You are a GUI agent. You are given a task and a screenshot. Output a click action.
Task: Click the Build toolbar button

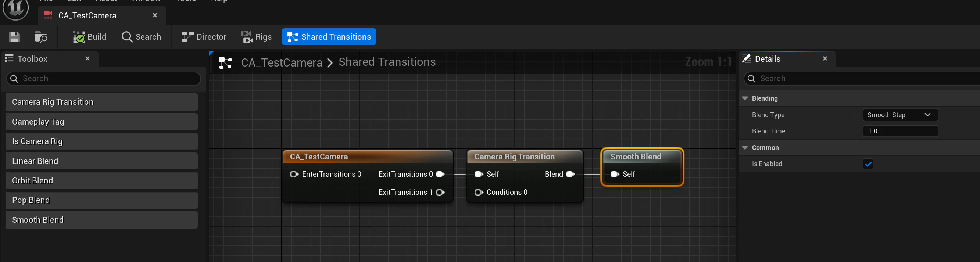click(x=89, y=37)
